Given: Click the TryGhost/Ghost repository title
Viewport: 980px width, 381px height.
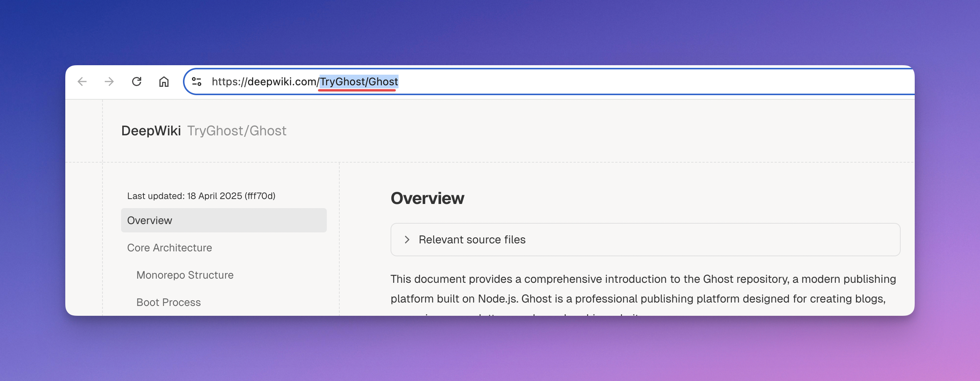Looking at the screenshot, I should [236, 131].
